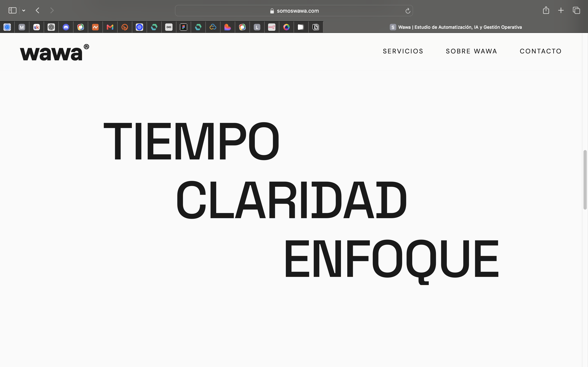Go back to previous page
588x367 pixels.
pos(37,10)
